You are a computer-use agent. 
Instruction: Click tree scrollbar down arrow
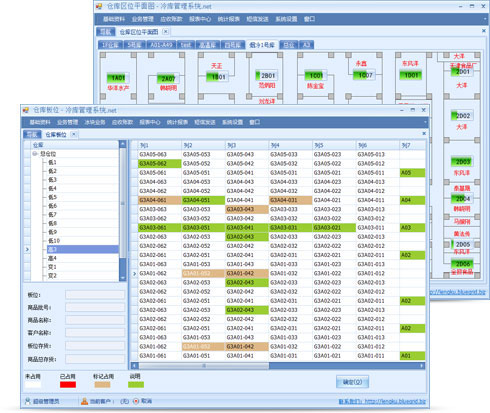click(x=123, y=277)
